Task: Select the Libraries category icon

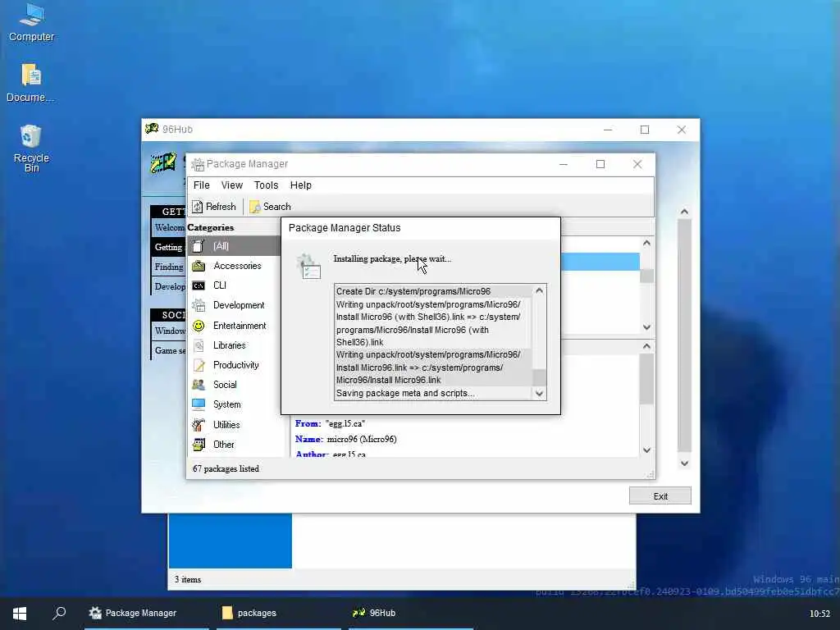Action: click(x=199, y=345)
